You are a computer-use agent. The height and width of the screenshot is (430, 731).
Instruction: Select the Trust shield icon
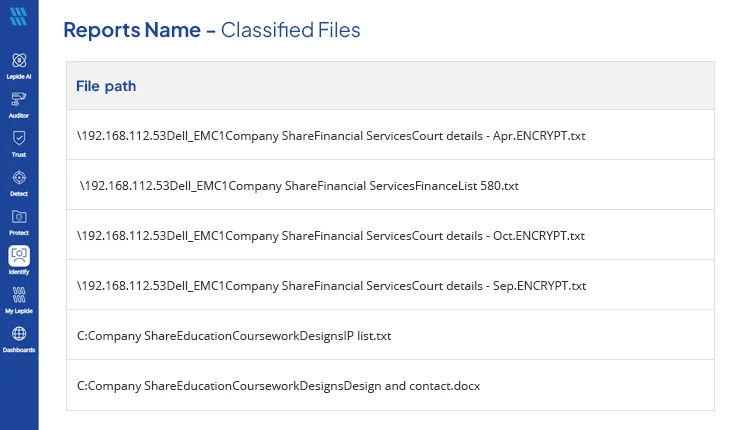19,138
